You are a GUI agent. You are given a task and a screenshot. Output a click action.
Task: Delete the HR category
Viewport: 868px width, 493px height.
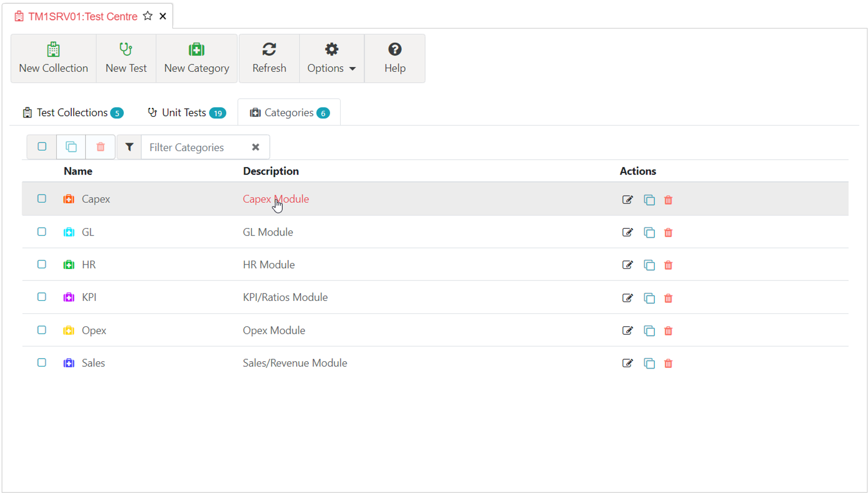point(668,265)
